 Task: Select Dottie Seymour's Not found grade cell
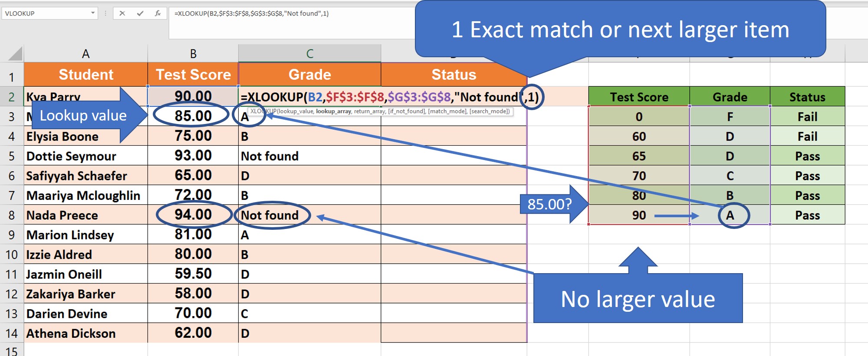point(310,156)
